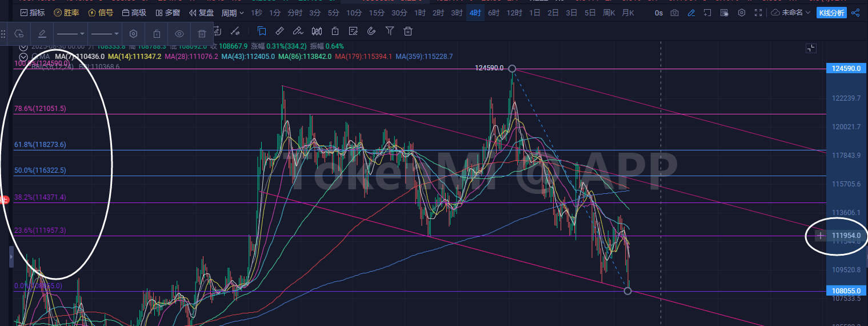This screenshot has width=868, height=326.
Task: Switch to the 周K weekly chart
Action: click(x=609, y=13)
